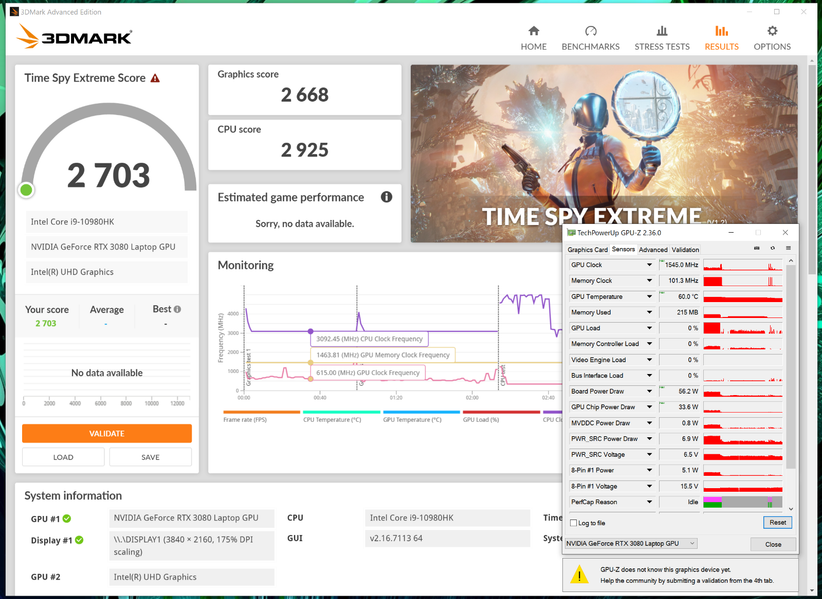
Task: Enable the Log to file checkbox
Action: pos(574,523)
